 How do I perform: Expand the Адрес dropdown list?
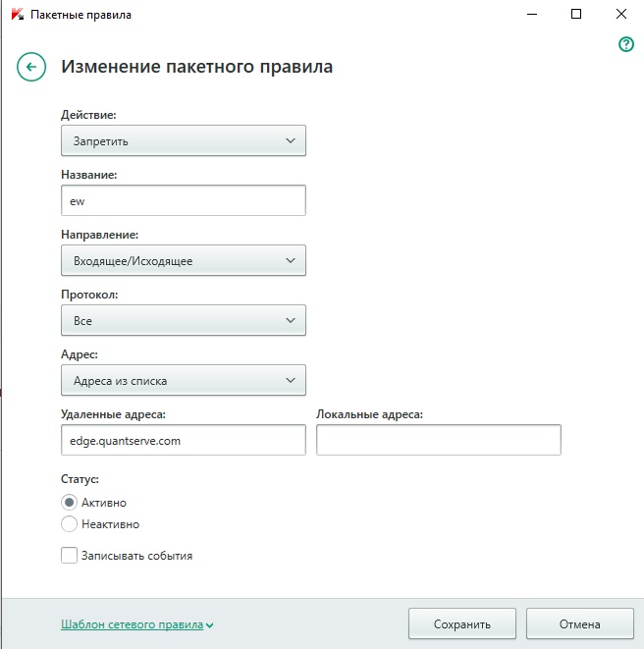coord(183,380)
